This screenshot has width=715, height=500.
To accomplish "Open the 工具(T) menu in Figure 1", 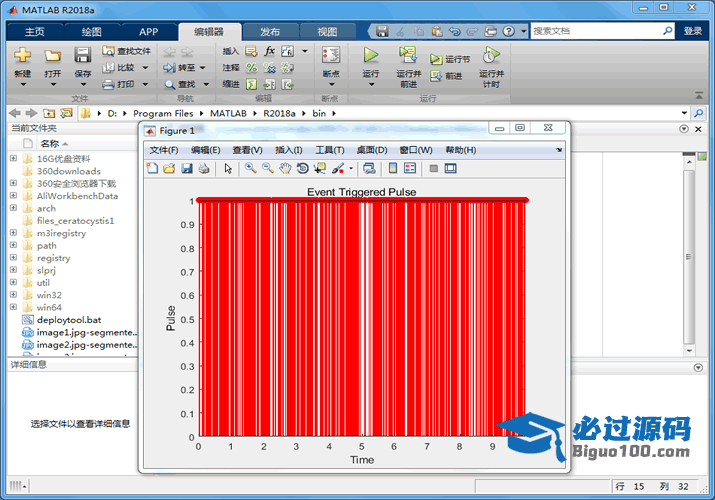I will [x=330, y=150].
